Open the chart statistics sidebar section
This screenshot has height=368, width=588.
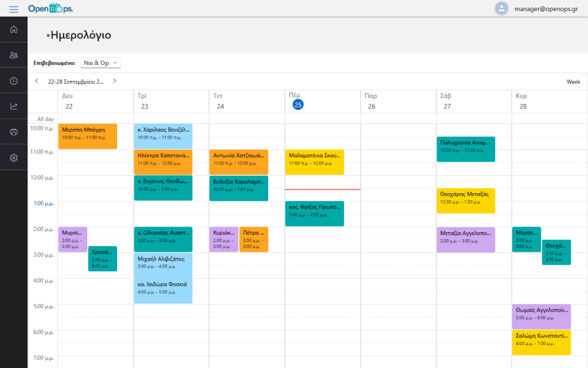click(14, 106)
